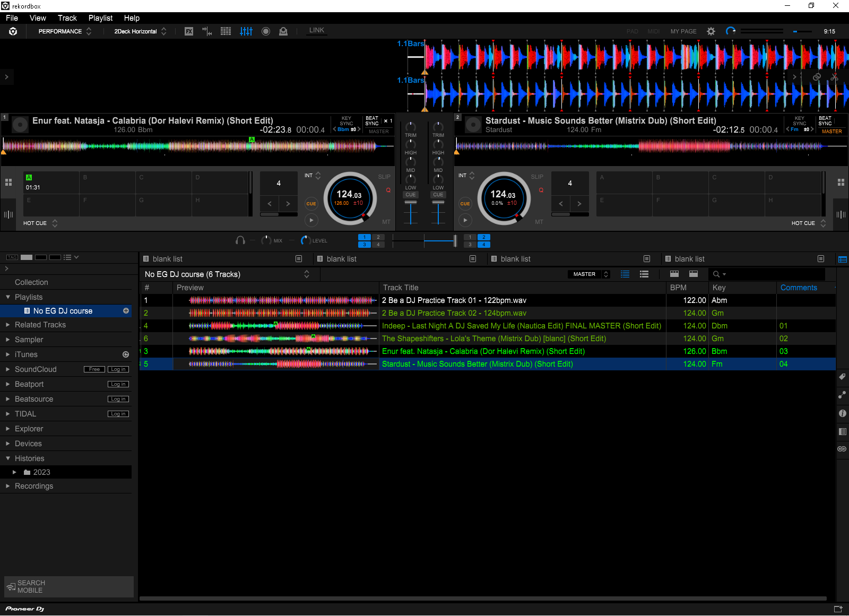Toggle quantize Q on deck 2
The image size is (849, 616).
click(541, 190)
